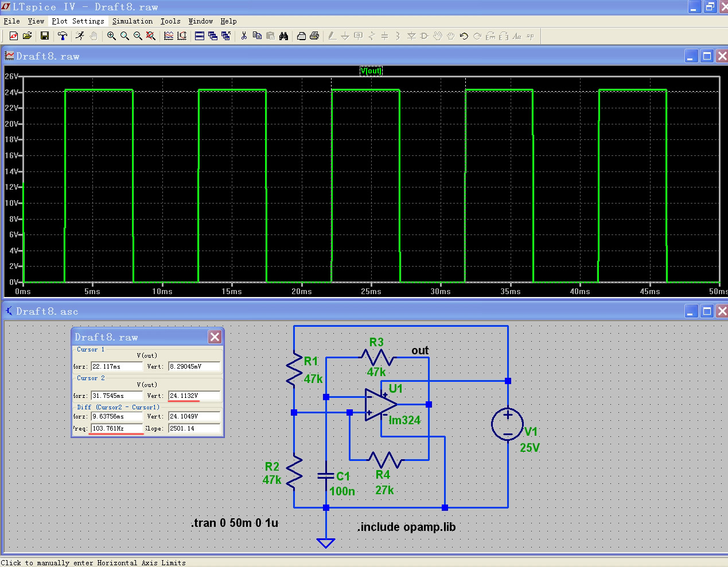
Task: Open the Plot Settings menu
Action: 78,21
